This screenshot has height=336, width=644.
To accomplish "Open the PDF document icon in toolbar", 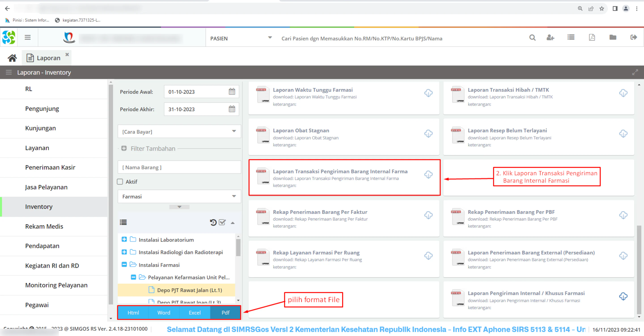I will coord(592,38).
